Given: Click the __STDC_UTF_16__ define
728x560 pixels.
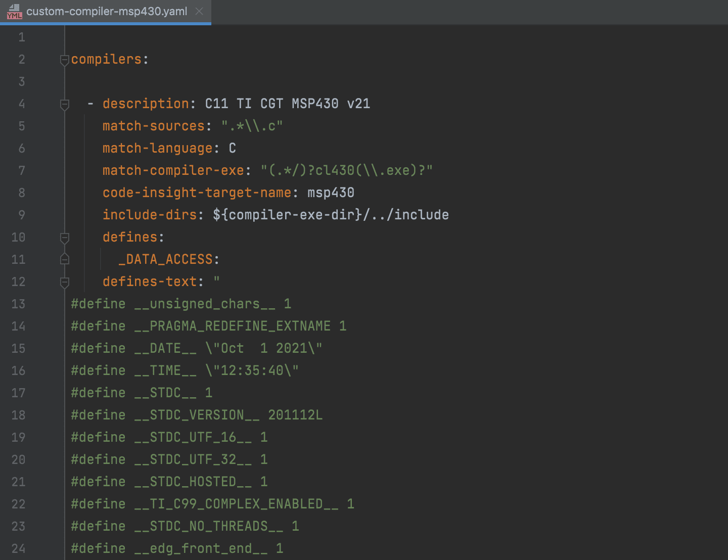Looking at the screenshot, I should tap(169, 437).
